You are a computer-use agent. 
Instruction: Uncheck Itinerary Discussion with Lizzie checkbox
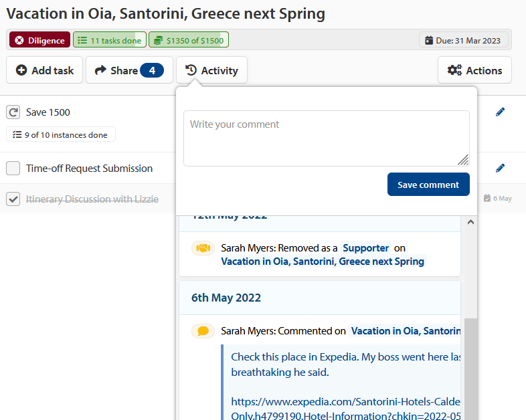coord(13,199)
